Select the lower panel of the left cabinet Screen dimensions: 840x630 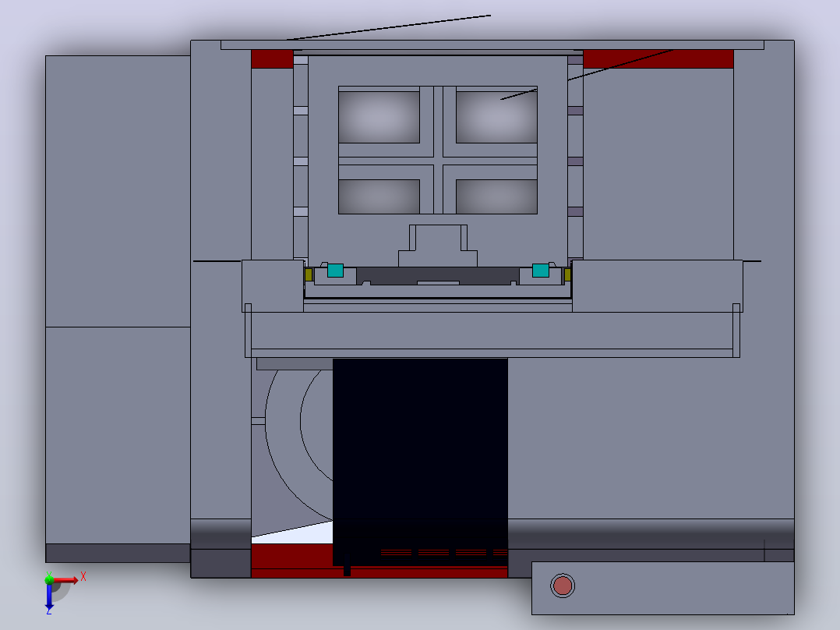point(118,435)
